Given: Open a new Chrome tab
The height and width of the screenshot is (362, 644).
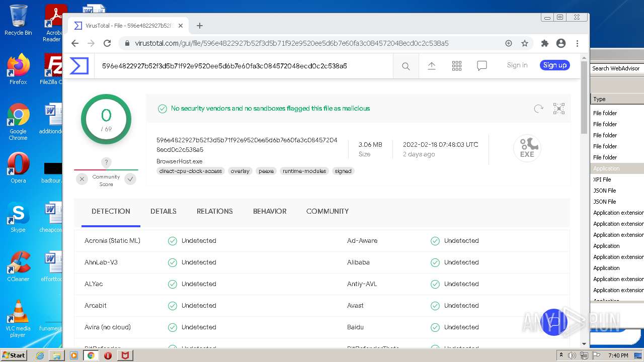Looking at the screenshot, I should point(200,26).
